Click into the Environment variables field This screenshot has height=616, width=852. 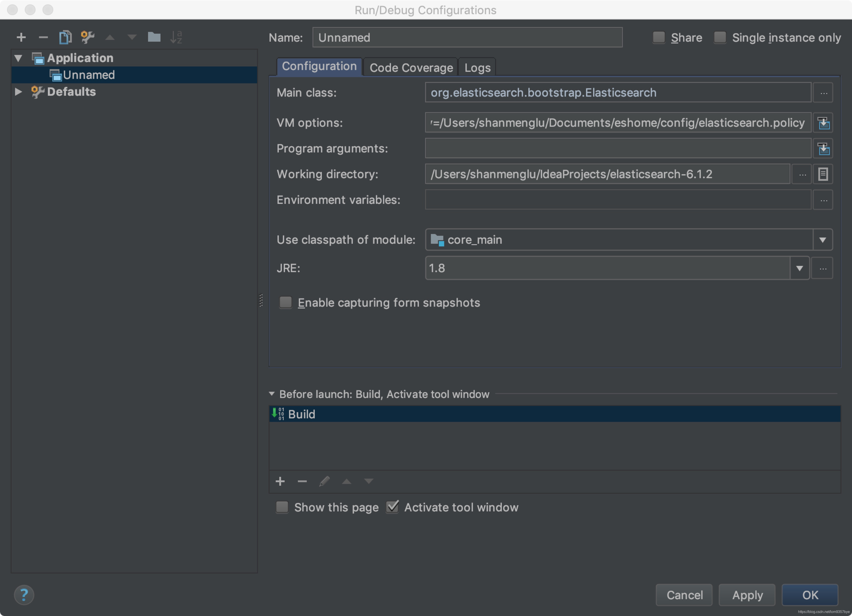618,200
